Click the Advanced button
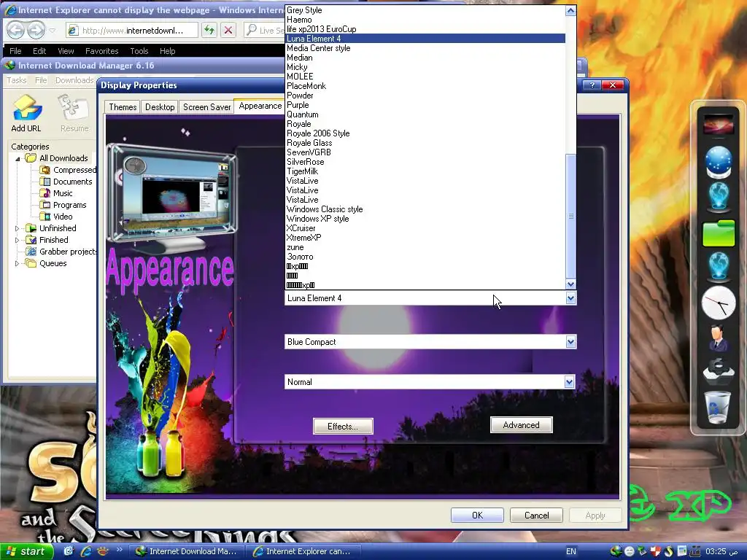This screenshot has width=747, height=560. [x=521, y=425]
